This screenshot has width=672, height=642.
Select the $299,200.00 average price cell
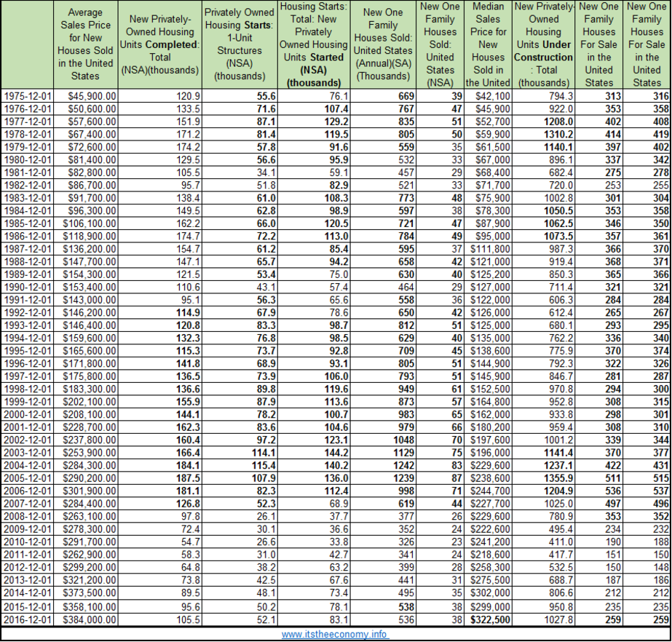(86, 567)
